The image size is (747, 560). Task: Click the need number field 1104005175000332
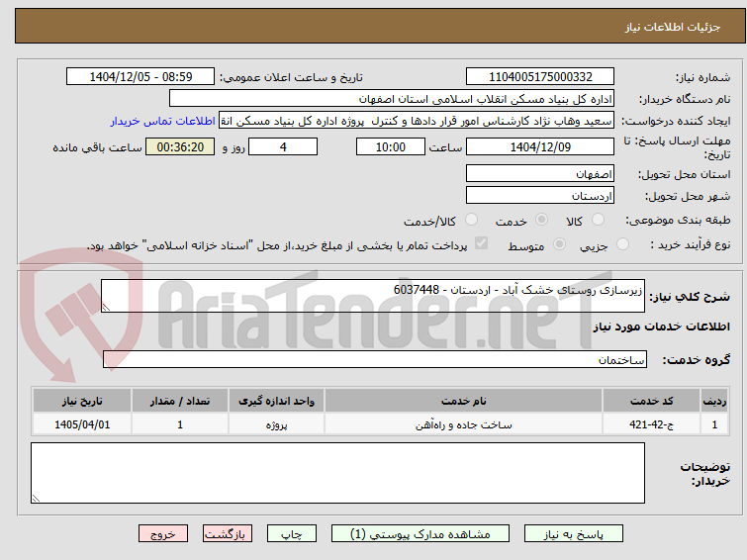point(540,77)
